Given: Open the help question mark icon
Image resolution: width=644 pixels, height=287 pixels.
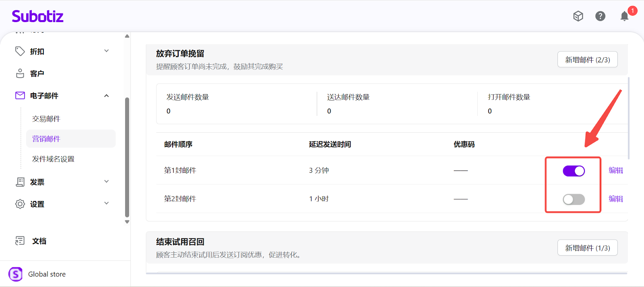Looking at the screenshot, I should (x=600, y=16).
